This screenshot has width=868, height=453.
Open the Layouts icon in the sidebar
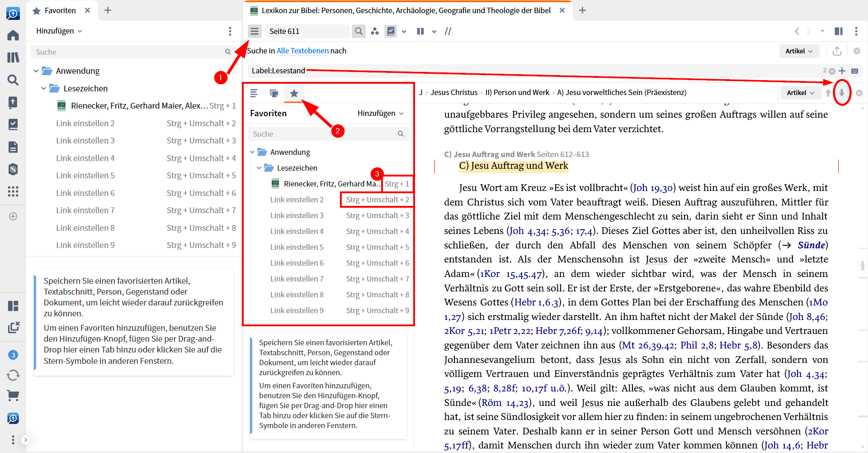(x=13, y=306)
